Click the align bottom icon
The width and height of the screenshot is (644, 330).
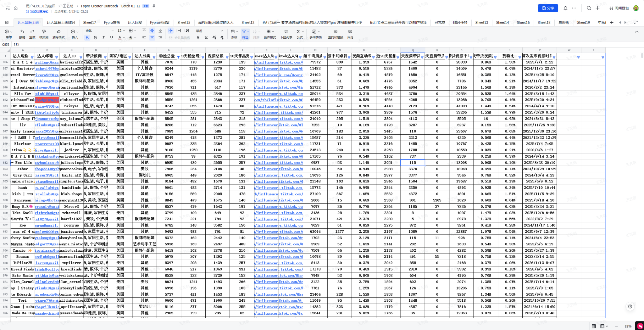[160, 31]
